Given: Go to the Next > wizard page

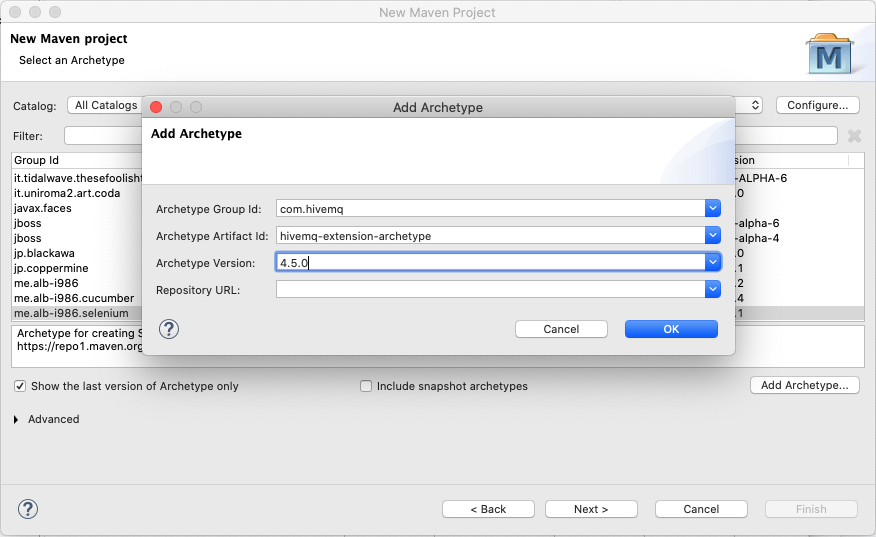Looking at the screenshot, I should 591,509.
